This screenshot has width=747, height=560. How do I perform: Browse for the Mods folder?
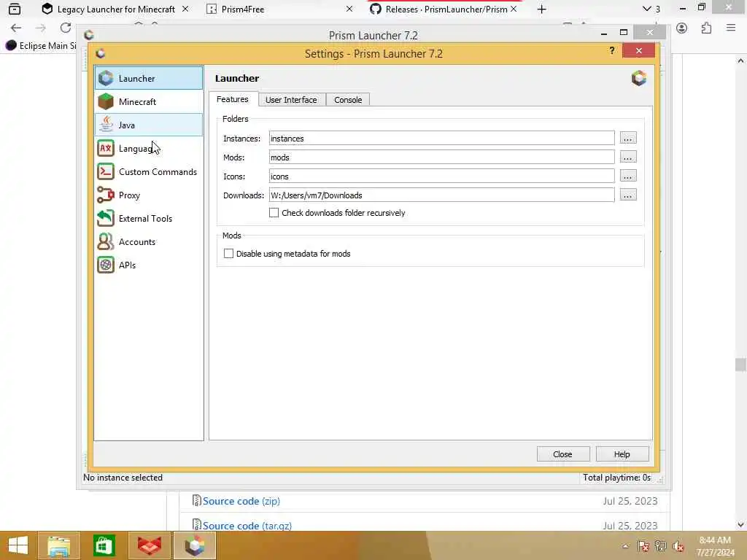pyautogui.click(x=627, y=157)
